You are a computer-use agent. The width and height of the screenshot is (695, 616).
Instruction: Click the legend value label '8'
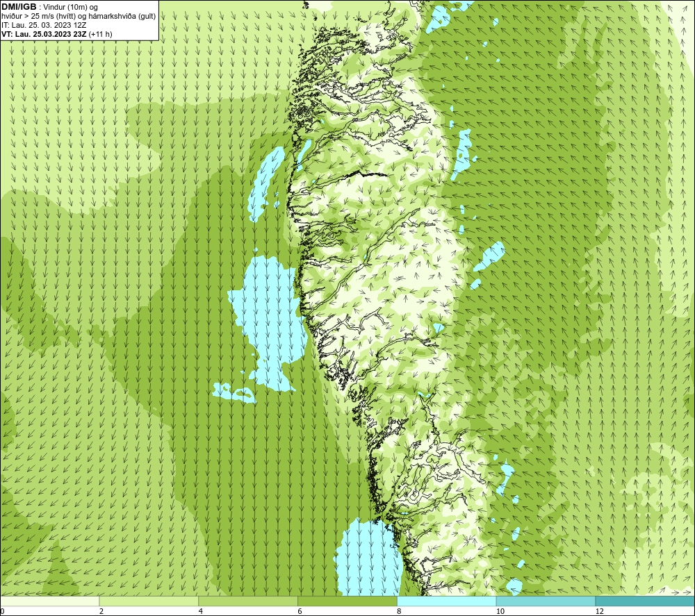coord(400,611)
